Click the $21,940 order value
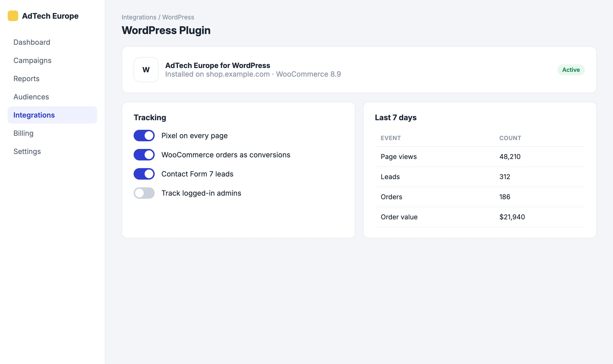Screen dimensions: 613x364 [512, 217]
